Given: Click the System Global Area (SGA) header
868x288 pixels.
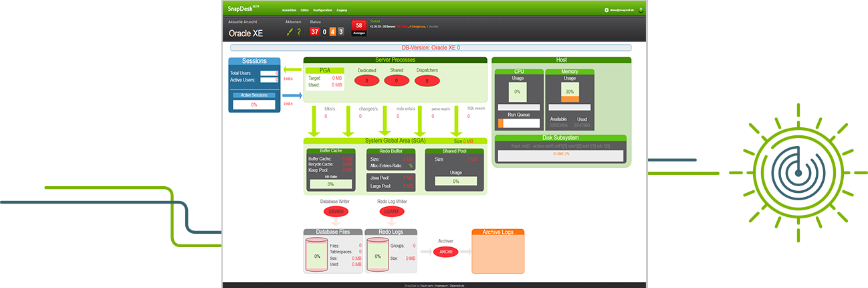Looking at the screenshot, I should 396,141.
